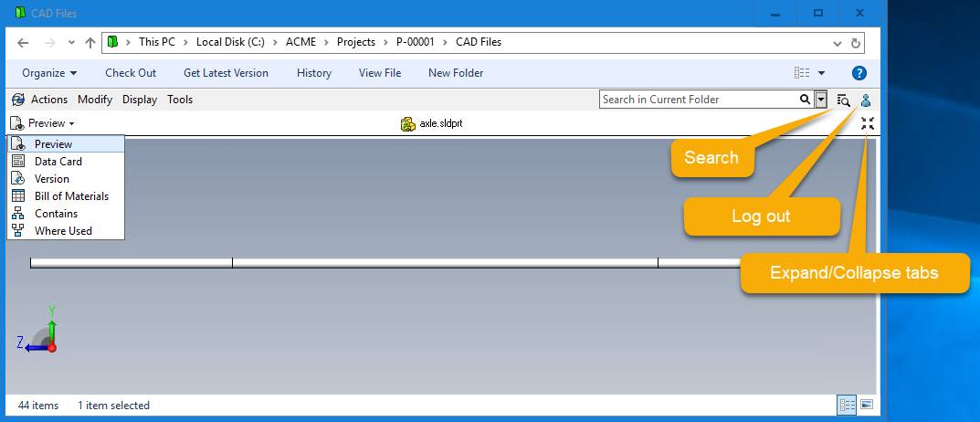Open the Preview tab dropdown
This screenshot has width=980, height=422.
click(43, 123)
